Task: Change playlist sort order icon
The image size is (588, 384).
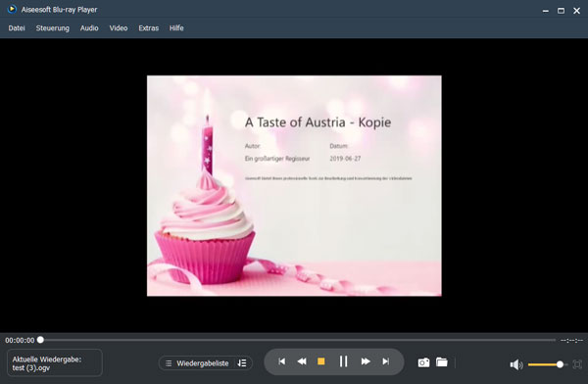Action: (242, 363)
